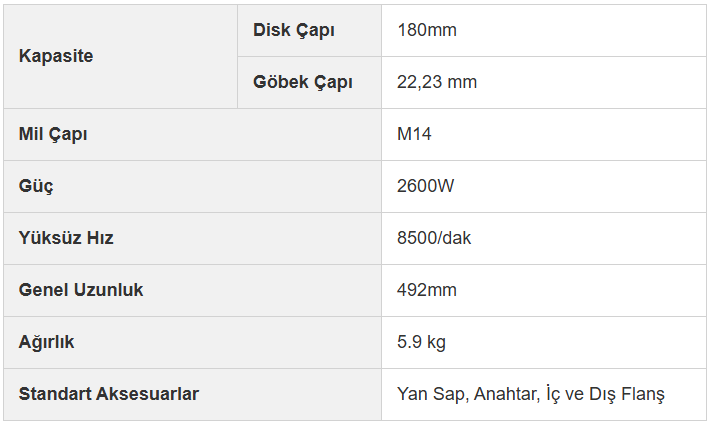This screenshot has height=425, width=710.
Task: Select the Göbek Çapı label
Action: pyautogui.click(x=302, y=82)
